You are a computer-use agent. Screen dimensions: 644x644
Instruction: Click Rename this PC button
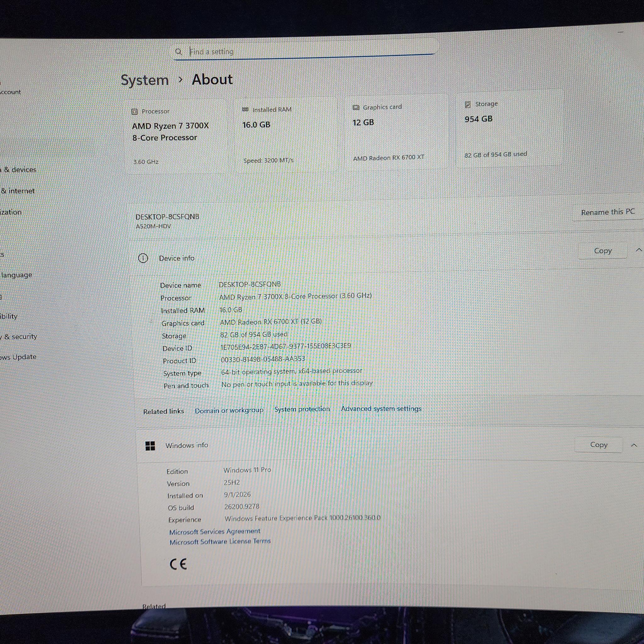click(608, 212)
